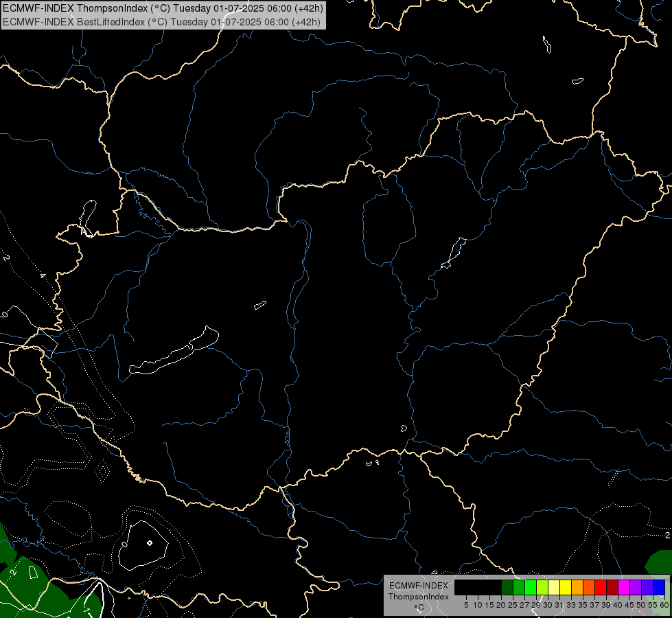672x618 pixels.
Task: Click the °C unit label in legend
Action: 419,607
